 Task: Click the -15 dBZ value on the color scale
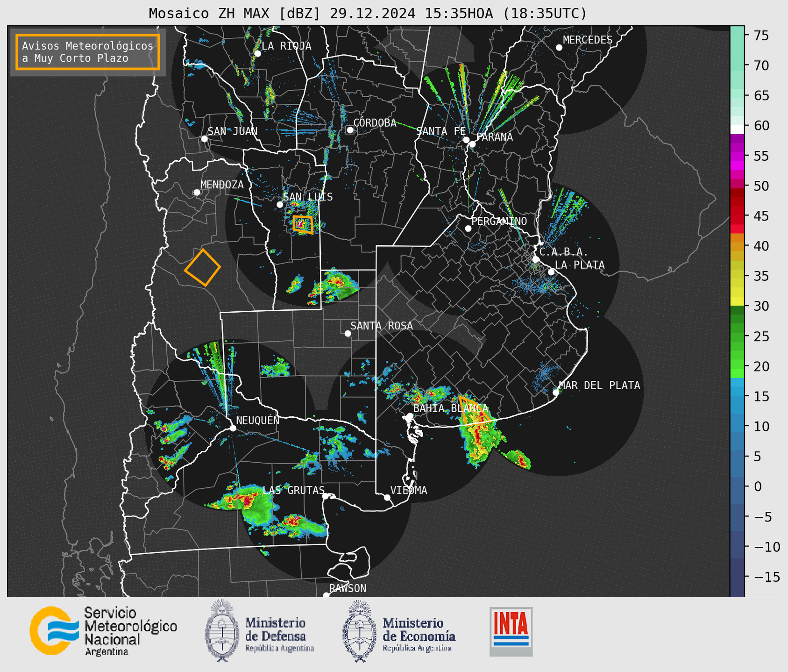click(767, 577)
